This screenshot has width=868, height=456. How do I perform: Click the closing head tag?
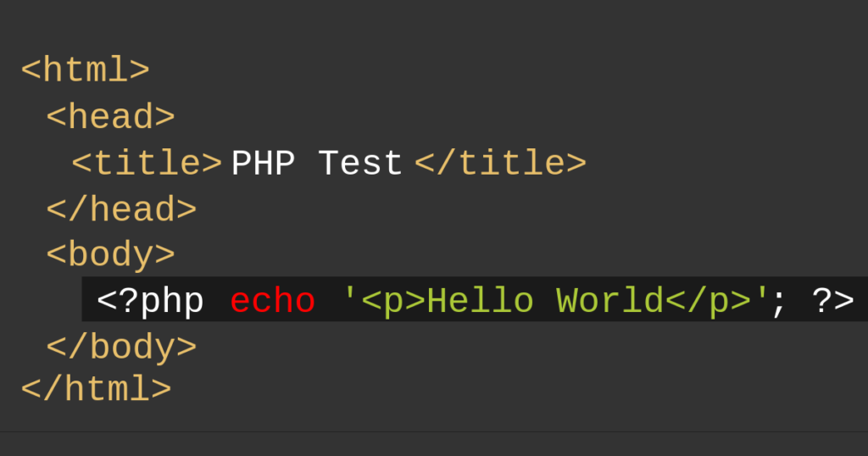point(122,209)
